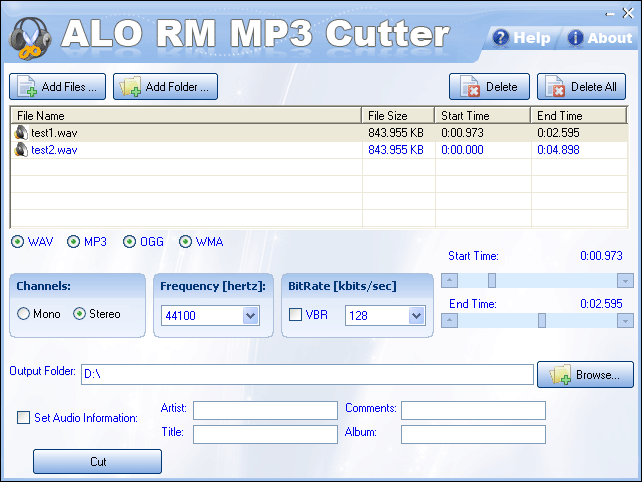Click Start Time slider left arrow
The width and height of the screenshot is (642, 482).
(450, 281)
